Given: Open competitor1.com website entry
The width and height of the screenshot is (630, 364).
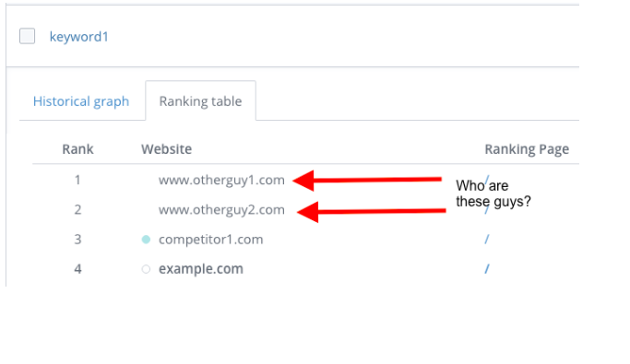Looking at the screenshot, I should point(210,240).
